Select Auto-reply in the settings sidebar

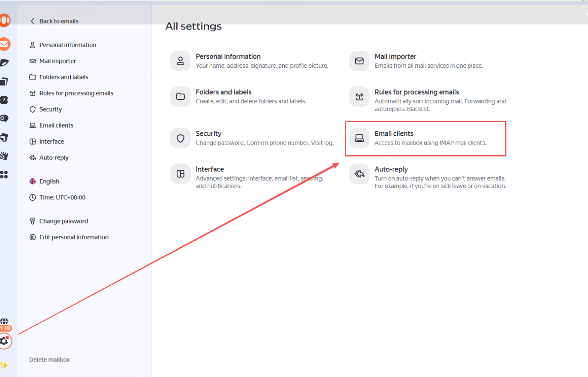coord(49,158)
